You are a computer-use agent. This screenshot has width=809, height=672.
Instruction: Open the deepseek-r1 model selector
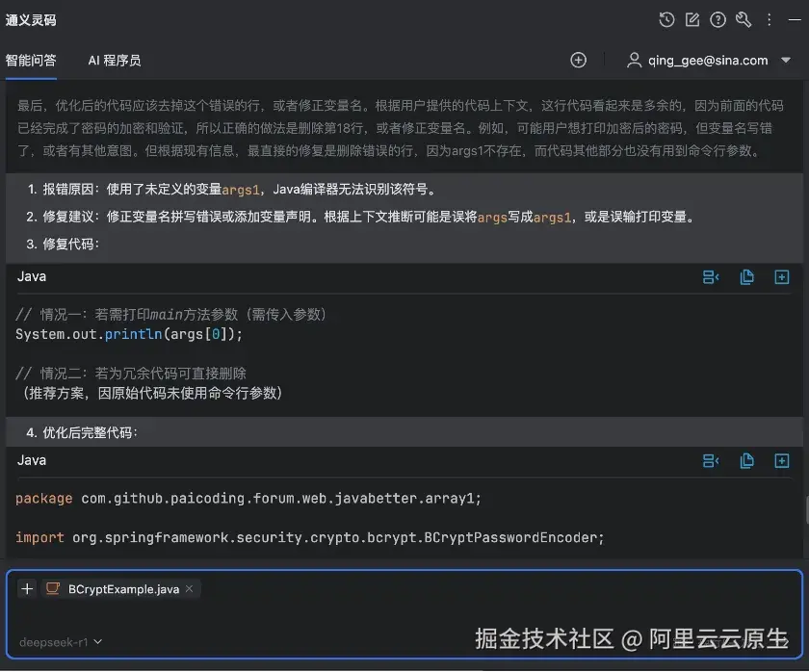tap(61, 642)
